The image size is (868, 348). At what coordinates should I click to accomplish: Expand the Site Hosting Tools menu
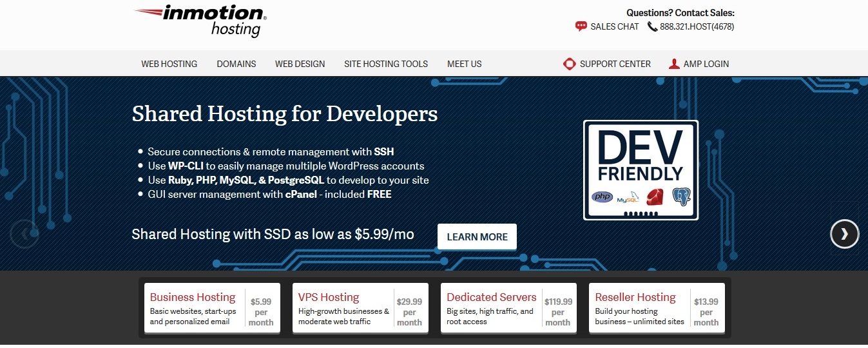(386, 64)
